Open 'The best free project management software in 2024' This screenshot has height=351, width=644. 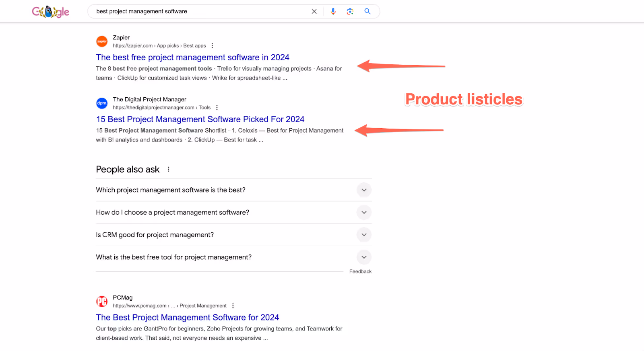[192, 57]
